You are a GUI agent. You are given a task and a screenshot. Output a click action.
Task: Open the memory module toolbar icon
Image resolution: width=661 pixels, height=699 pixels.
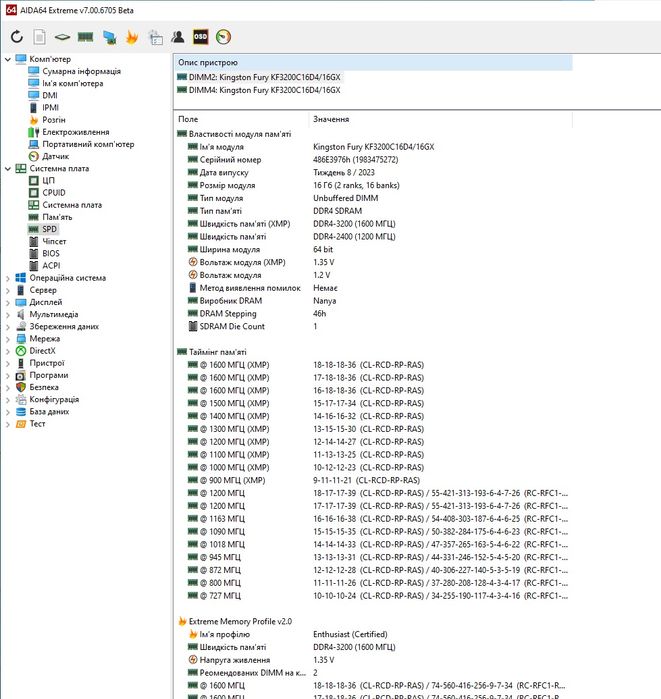click(86, 37)
